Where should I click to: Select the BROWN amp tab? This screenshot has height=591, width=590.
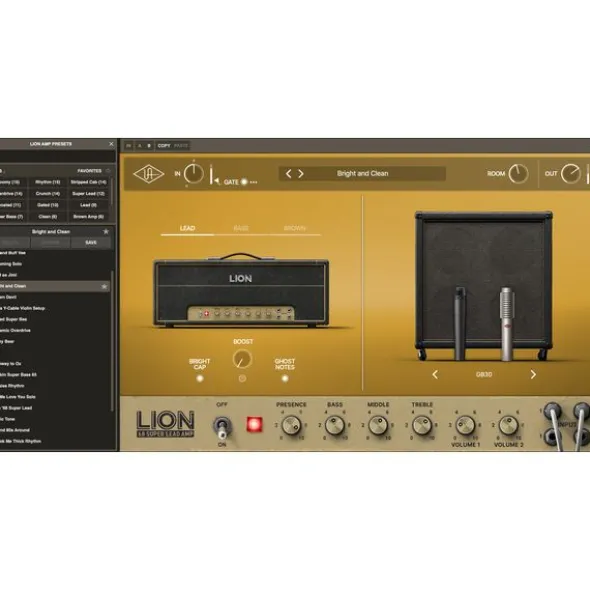pyautogui.click(x=294, y=228)
